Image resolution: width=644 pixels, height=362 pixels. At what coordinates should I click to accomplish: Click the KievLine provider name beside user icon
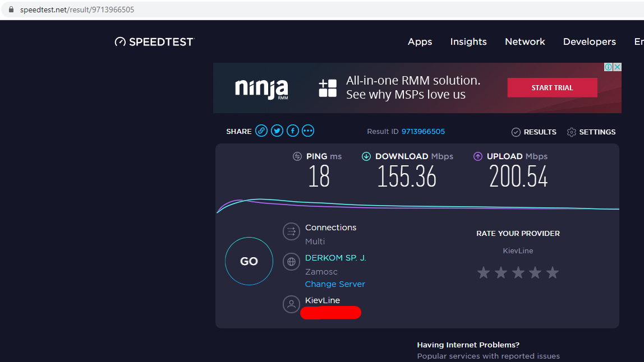point(323,300)
